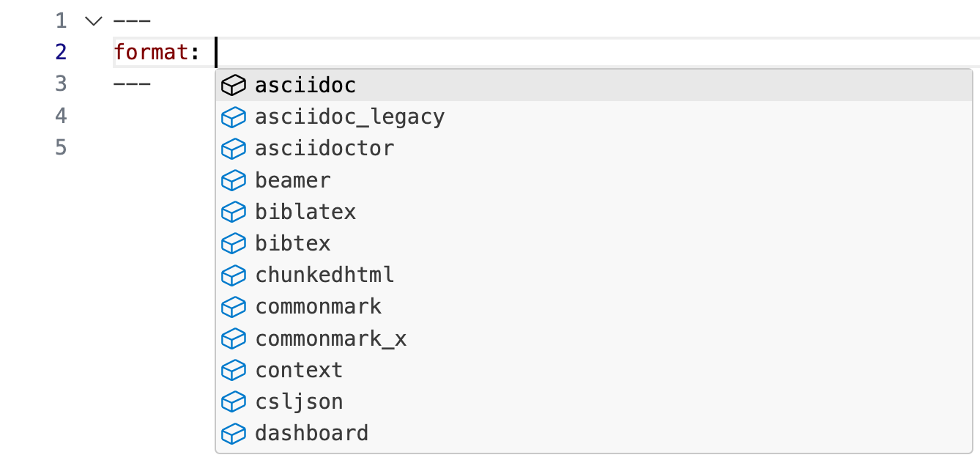Select the csljson suggestion text
Viewport: 980px width, 463px height.
(x=299, y=401)
